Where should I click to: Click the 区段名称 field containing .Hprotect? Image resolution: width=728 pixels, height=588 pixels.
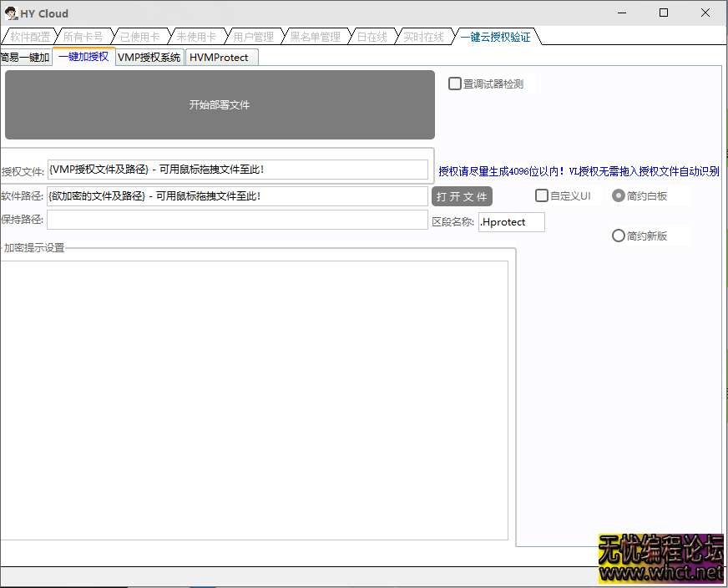click(511, 222)
